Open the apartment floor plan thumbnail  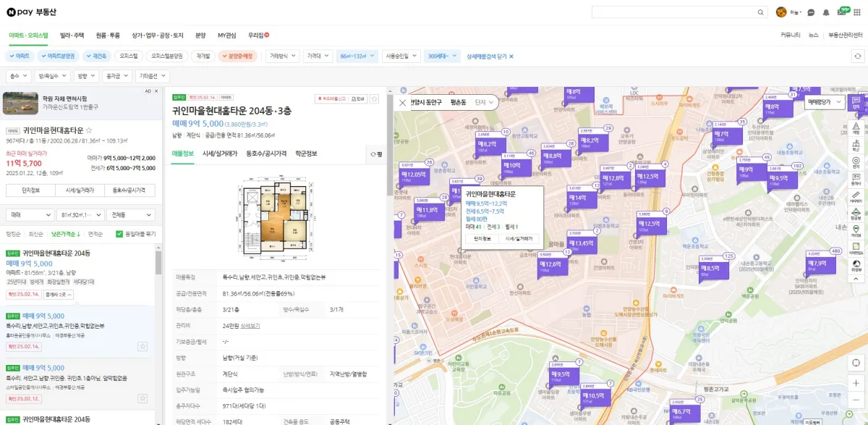click(x=276, y=219)
